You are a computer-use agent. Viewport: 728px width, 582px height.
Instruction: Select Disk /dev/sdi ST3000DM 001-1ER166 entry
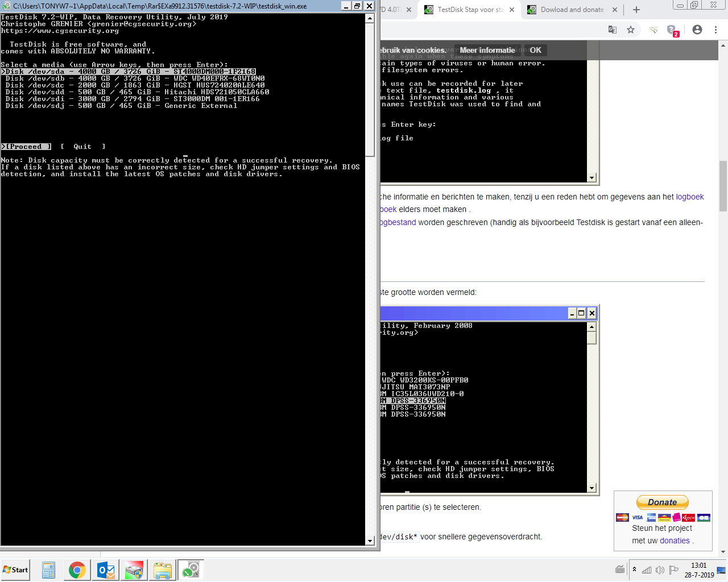(x=133, y=99)
